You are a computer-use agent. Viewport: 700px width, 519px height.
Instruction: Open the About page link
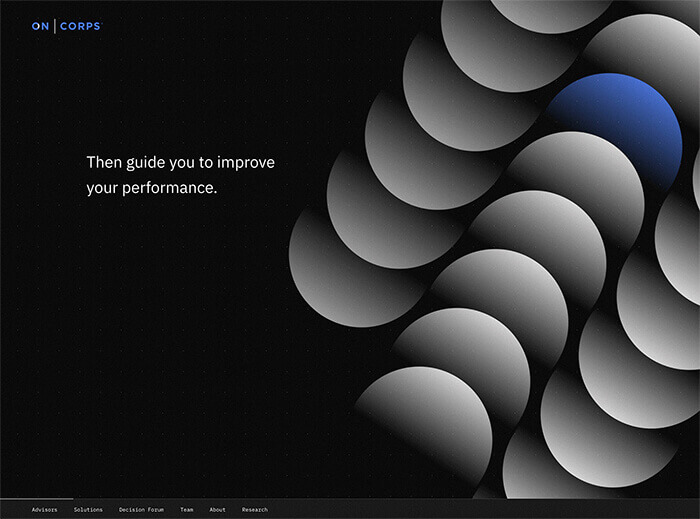tap(217, 510)
